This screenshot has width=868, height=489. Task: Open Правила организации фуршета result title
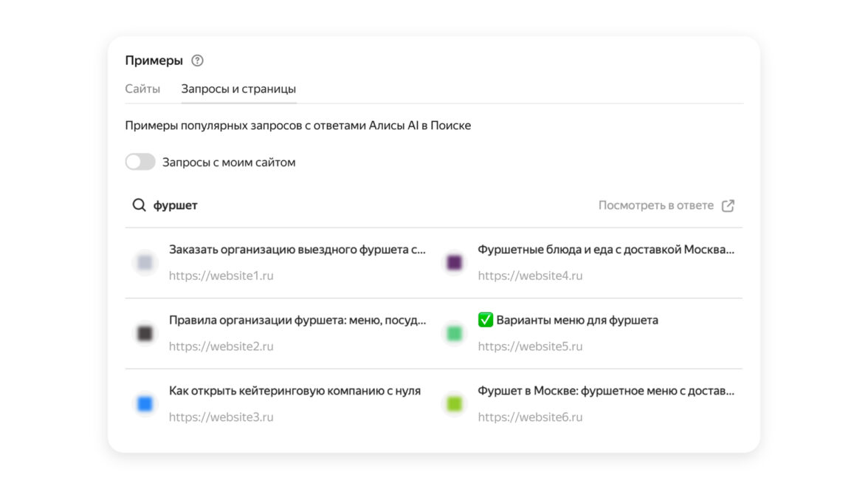tap(297, 320)
